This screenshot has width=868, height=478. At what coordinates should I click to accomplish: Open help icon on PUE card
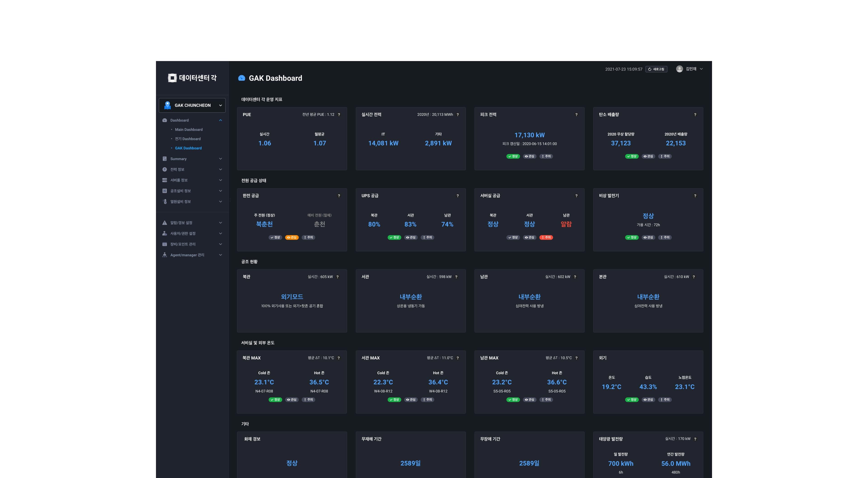coord(339,115)
